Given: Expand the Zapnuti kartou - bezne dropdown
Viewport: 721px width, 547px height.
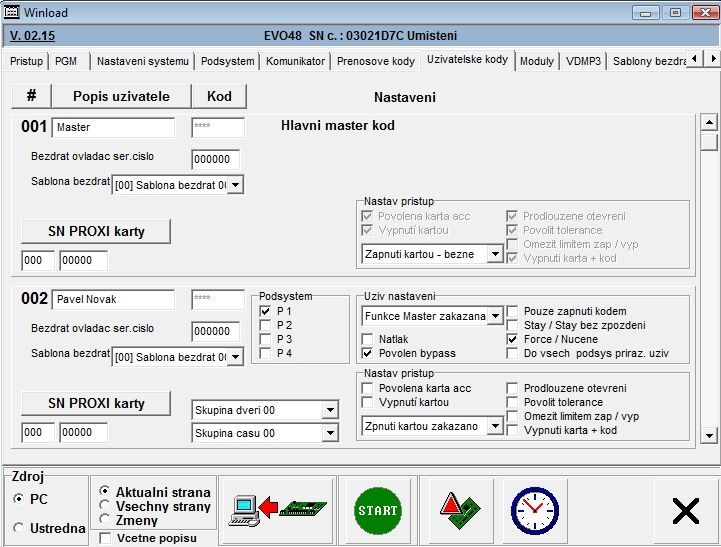Looking at the screenshot, I should 494,255.
